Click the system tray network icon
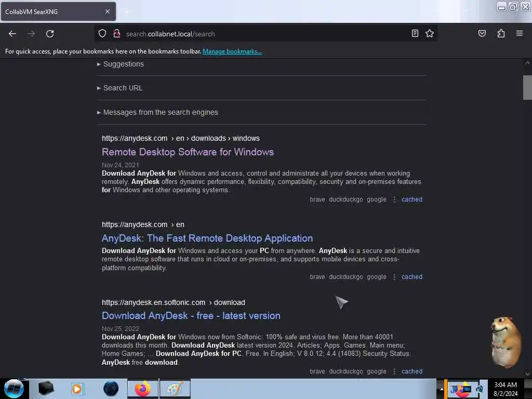The height and width of the screenshot is (399, 532). [467, 389]
